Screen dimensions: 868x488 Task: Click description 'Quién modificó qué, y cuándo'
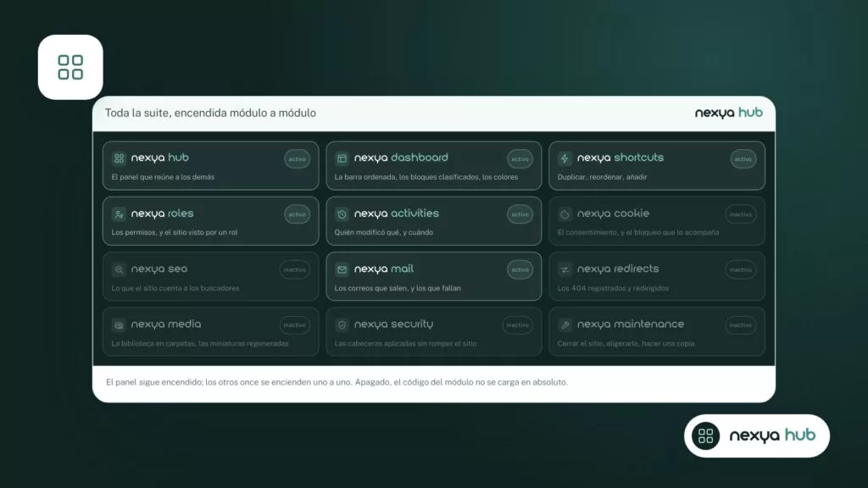384,232
